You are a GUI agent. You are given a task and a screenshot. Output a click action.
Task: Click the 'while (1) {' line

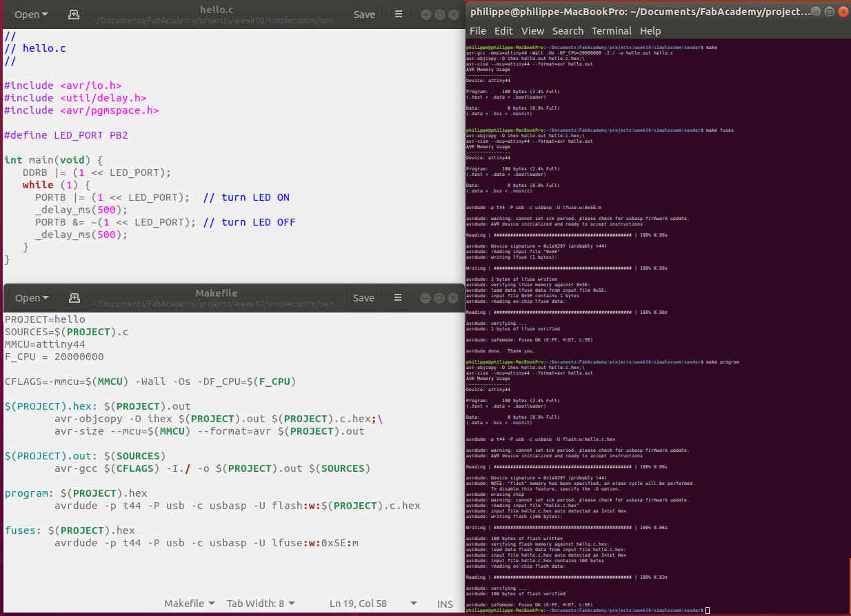[57, 185]
